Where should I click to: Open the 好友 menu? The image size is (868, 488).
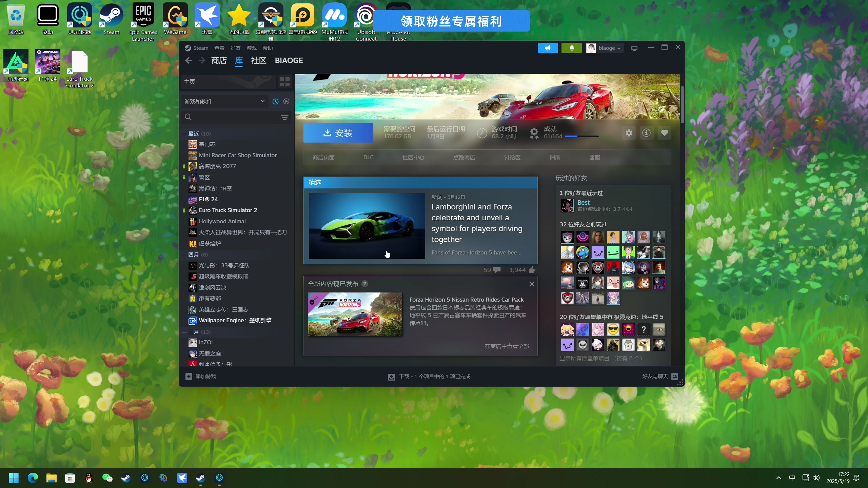click(235, 48)
